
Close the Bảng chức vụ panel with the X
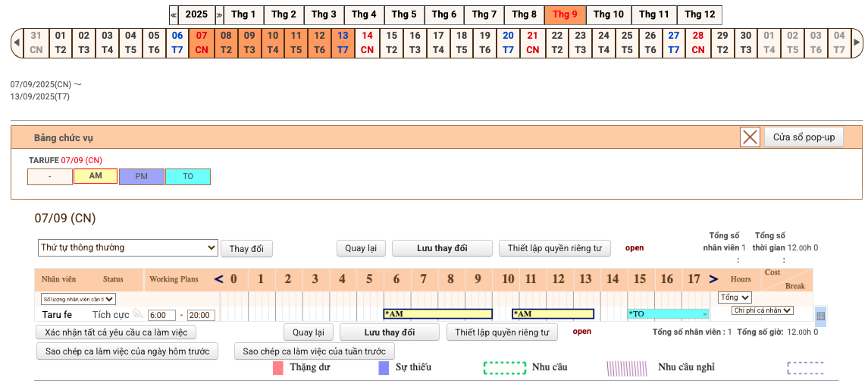click(x=750, y=137)
